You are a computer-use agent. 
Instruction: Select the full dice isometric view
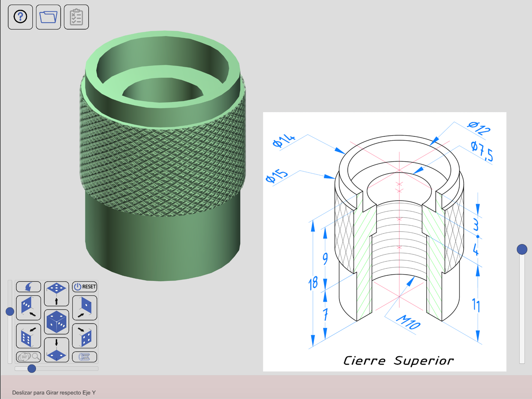pos(56,322)
